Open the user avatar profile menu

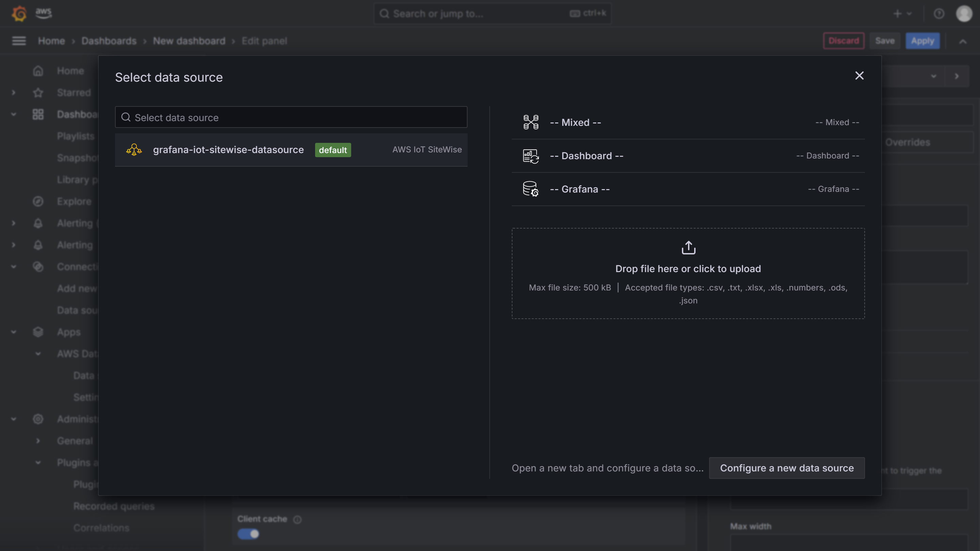point(964,14)
